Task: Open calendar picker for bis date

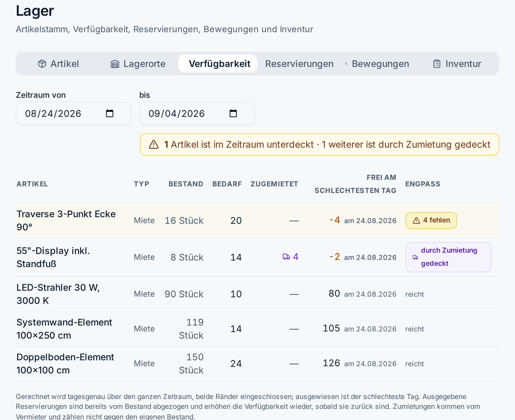Action: click(233, 114)
